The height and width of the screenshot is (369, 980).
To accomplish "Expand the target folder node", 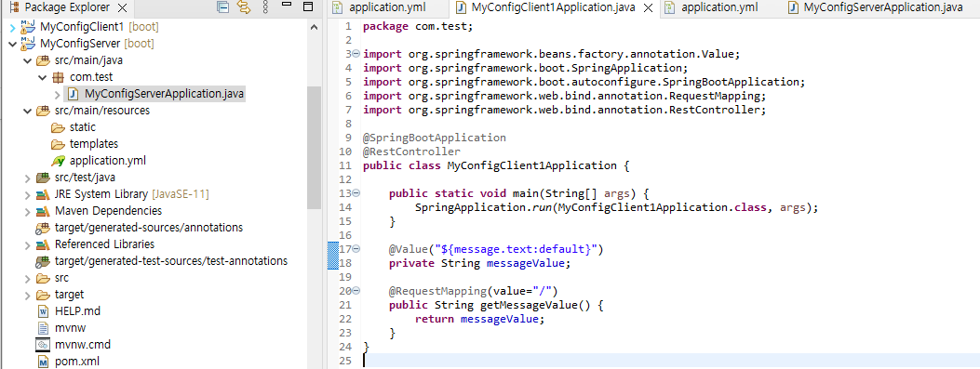I will coord(27,295).
